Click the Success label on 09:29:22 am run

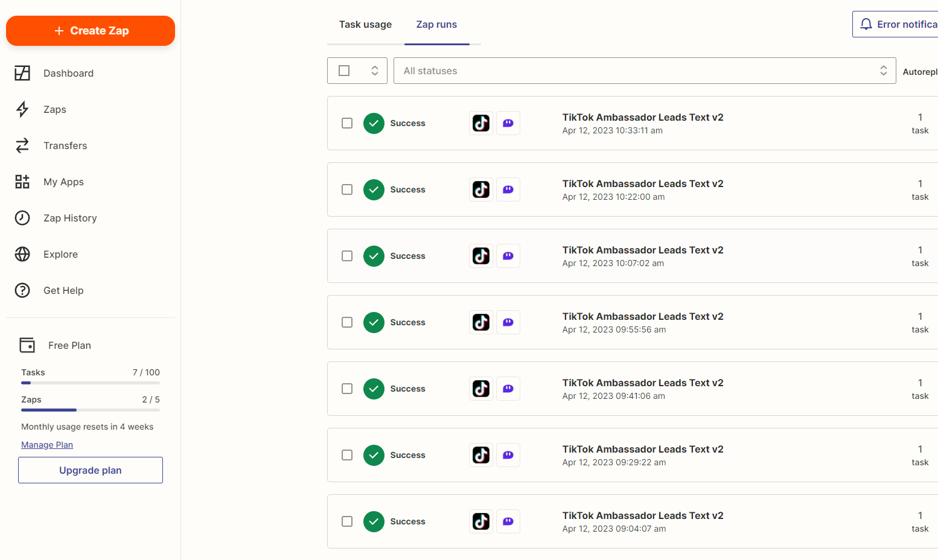(x=407, y=455)
